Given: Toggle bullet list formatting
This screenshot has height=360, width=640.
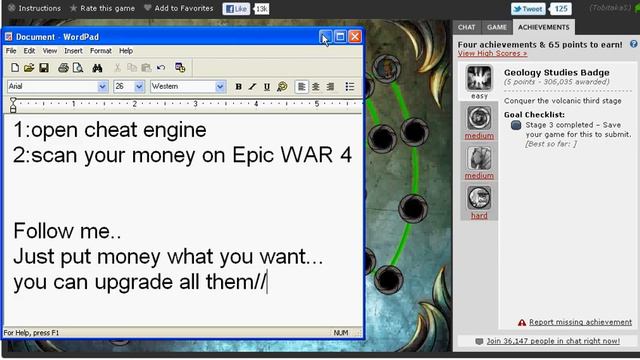Looking at the screenshot, I should [350, 87].
